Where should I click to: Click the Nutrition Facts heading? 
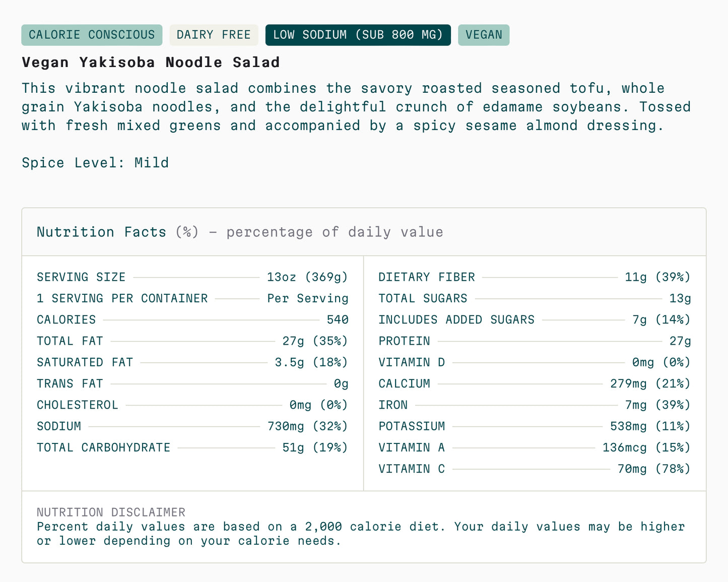[101, 232]
